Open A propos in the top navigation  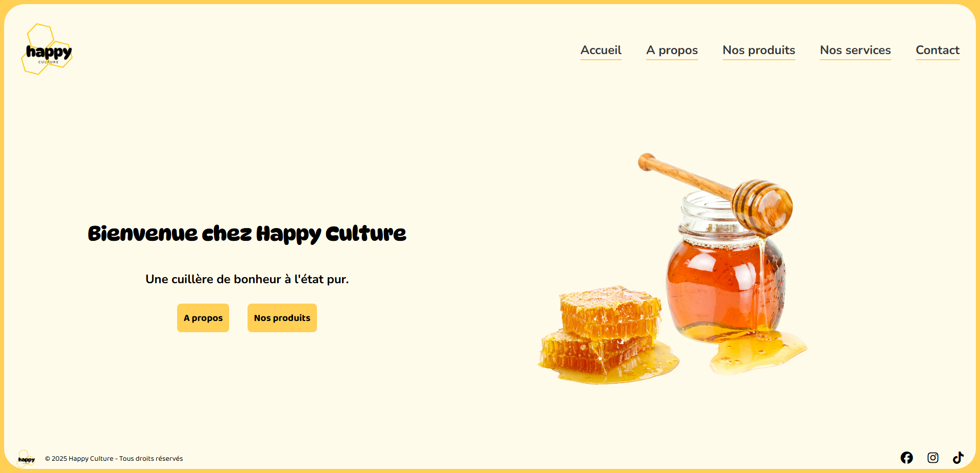point(672,51)
